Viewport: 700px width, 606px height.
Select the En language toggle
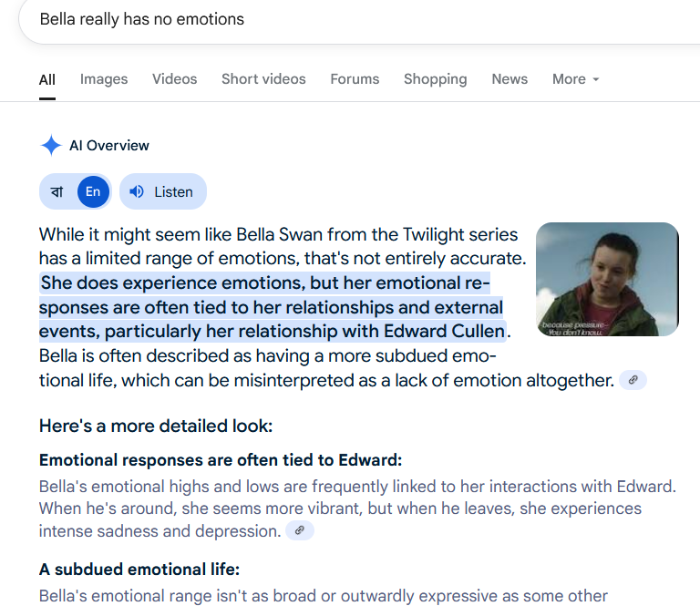(93, 192)
